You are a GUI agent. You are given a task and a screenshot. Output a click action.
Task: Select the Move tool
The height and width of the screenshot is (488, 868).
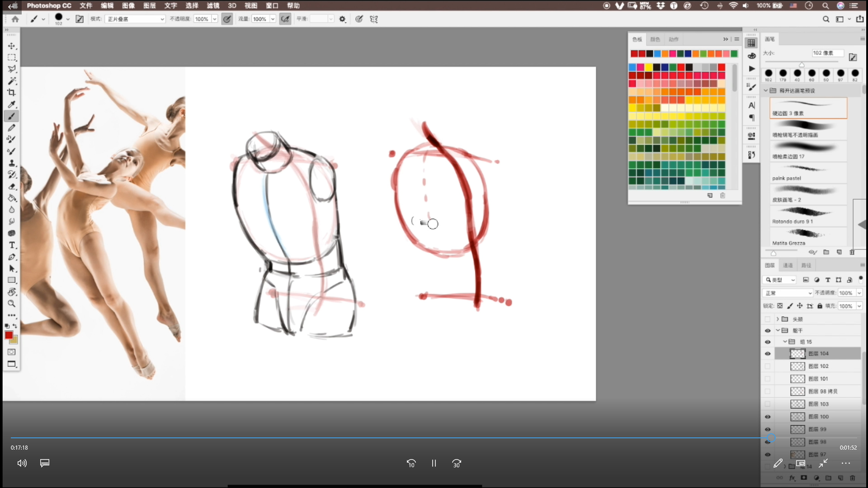pos(12,46)
